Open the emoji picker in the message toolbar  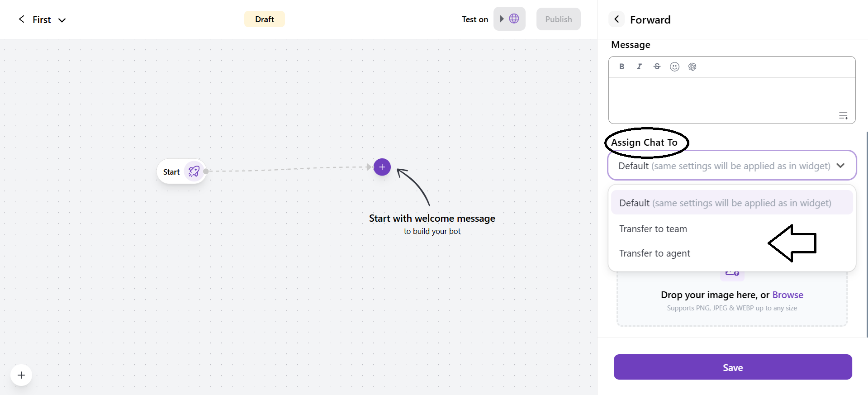pos(674,67)
